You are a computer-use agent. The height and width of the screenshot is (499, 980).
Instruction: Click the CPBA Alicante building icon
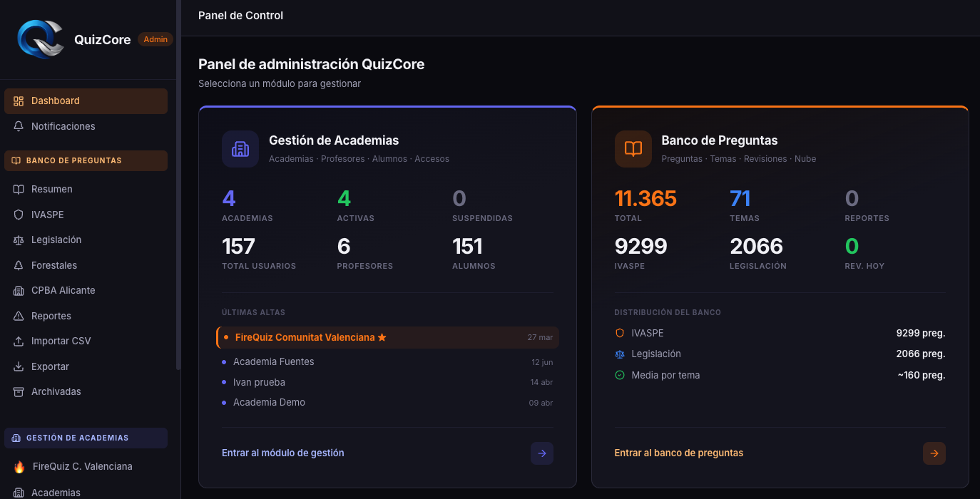click(19, 291)
